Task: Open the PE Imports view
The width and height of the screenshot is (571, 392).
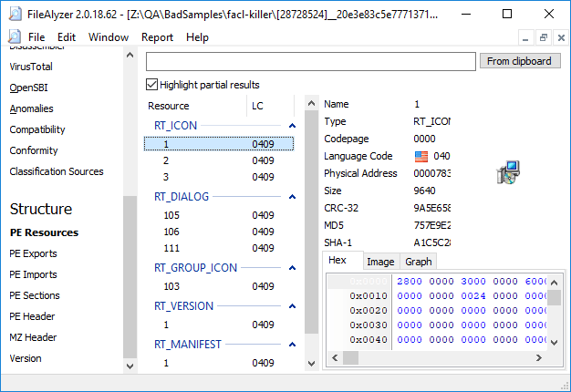Action: tap(33, 274)
